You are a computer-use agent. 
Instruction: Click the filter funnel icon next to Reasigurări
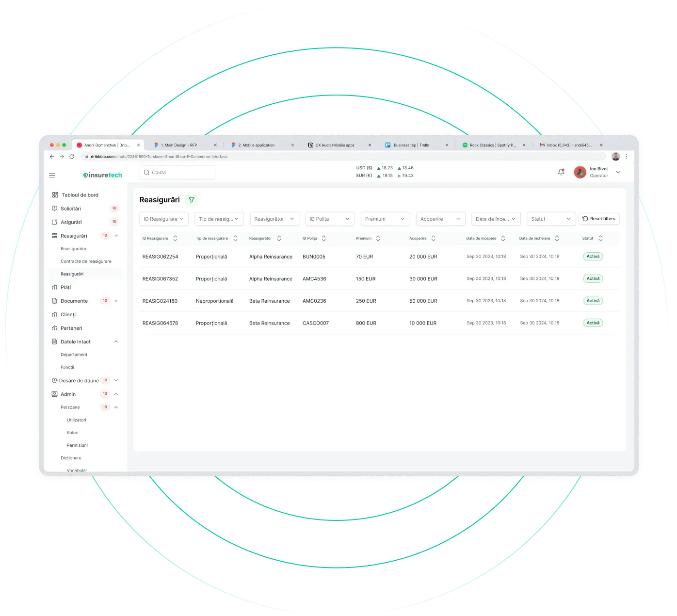tap(192, 200)
